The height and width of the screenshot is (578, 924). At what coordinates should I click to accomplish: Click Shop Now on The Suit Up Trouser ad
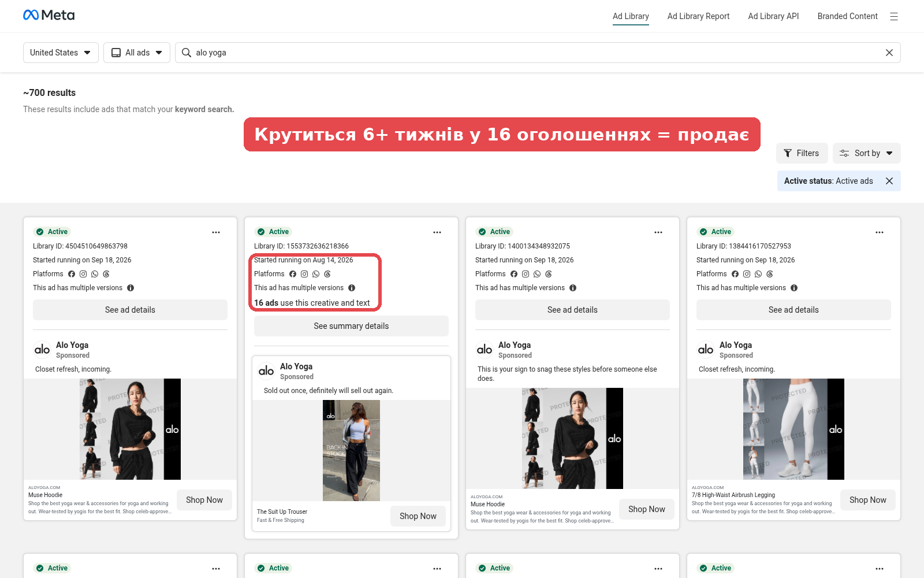click(418, 516)
